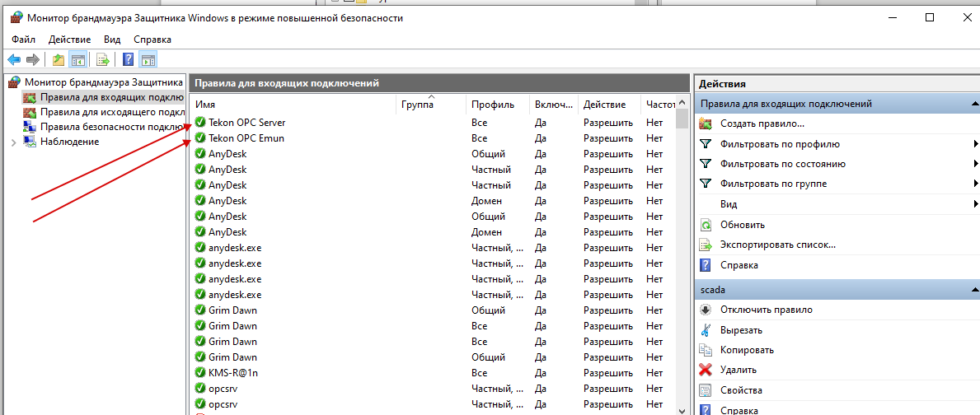Open the Фильтровать по профилю submenu arrow
This screenshot has width=980, height=415.
[975, 144]
